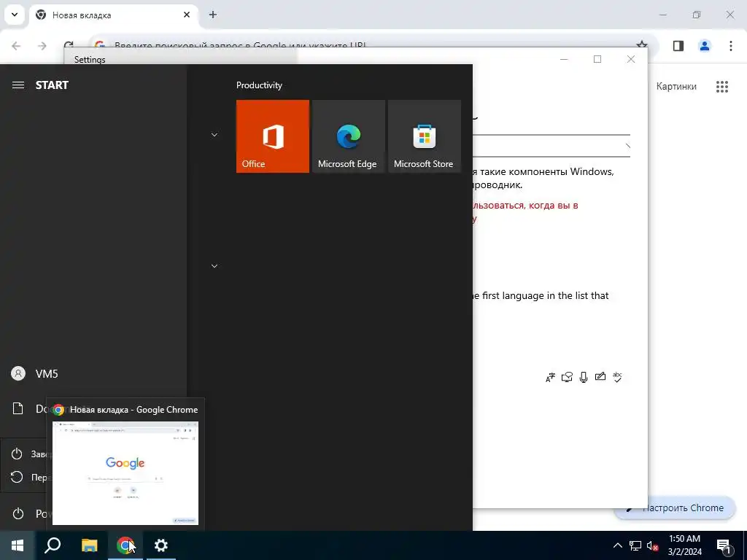Image resolution: width=747 pixels, height=560 pixels.
Task: Open Chrome's three-dot menu
Action: tap(731, 46)
